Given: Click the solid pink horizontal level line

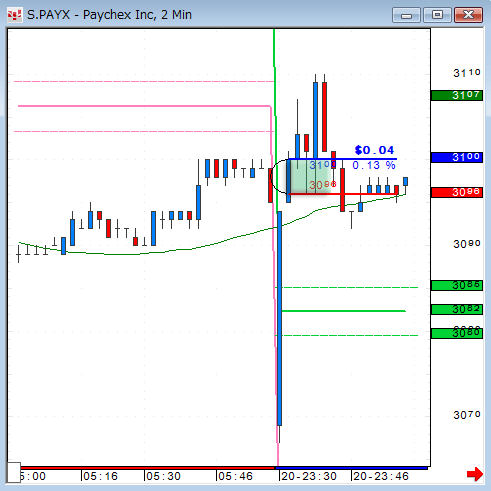Looking at the screenshot, I should pos(144,106).
